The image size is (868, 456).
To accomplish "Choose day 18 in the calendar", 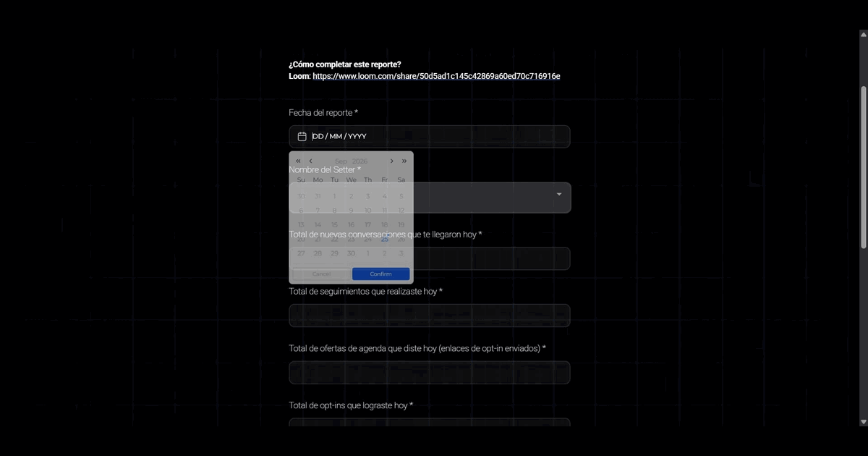I will (384, 224).
